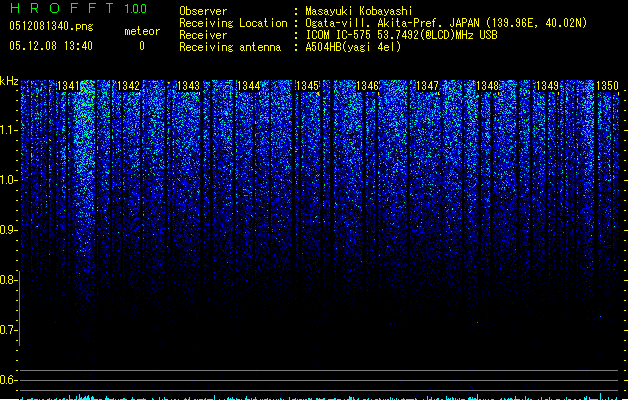Click the Observer label
Viewport: 629px width, 400px height.
click(203, 11)
